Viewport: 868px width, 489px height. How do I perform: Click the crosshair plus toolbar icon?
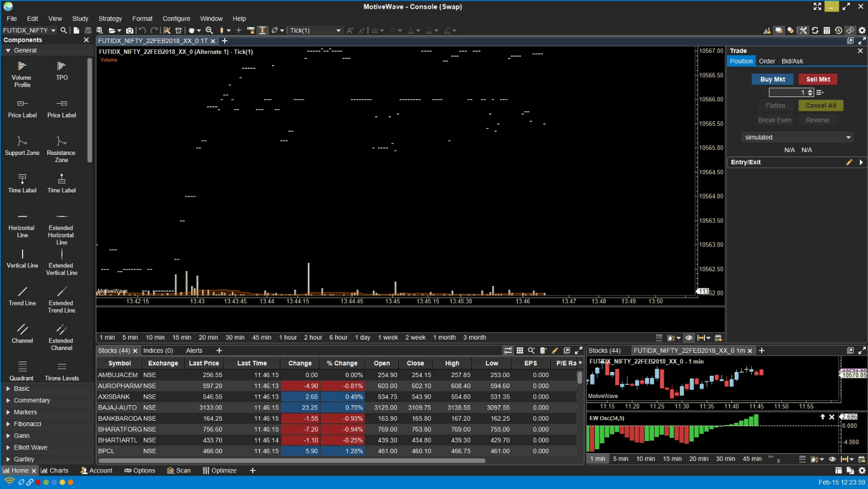[239, 30]
